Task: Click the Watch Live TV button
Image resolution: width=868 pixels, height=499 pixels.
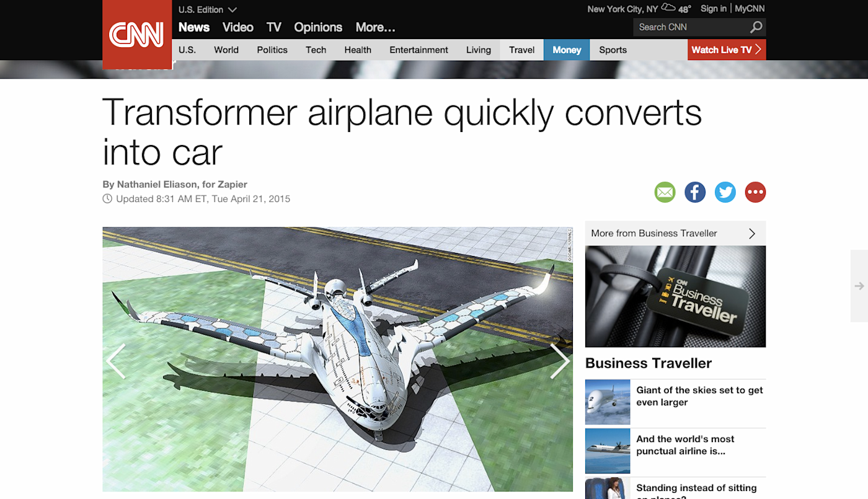Action: (x=727, y=50)
